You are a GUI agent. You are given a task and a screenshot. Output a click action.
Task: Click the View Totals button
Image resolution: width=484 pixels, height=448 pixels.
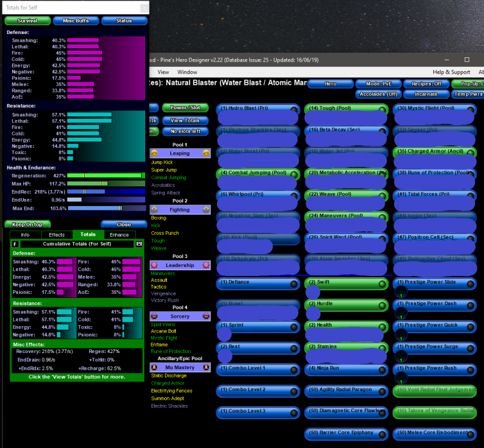tap(185, 120)
